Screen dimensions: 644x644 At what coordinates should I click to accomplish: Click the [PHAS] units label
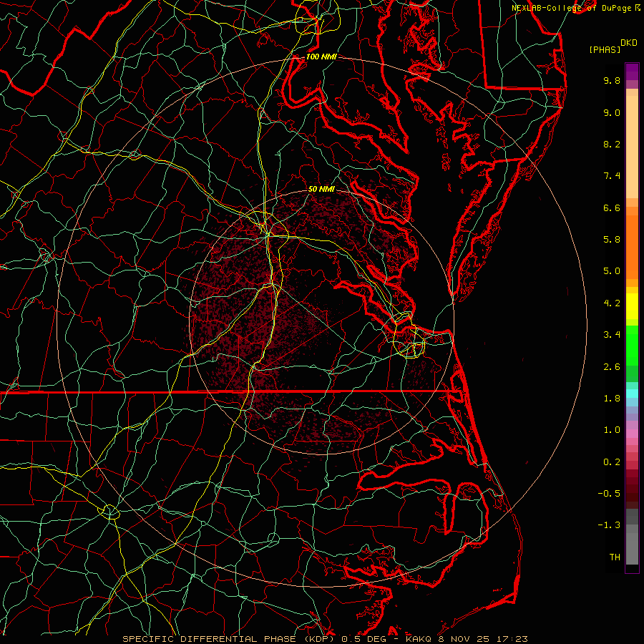(x=605, y=50)
